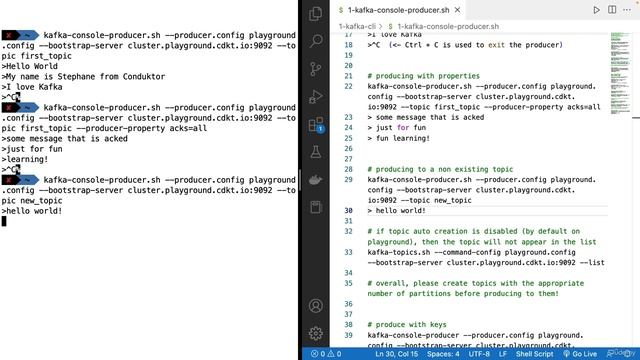This screenshot has width=640, height=360.
Task: Open the notebook icon view in activity bar
Action: [316, 207]
